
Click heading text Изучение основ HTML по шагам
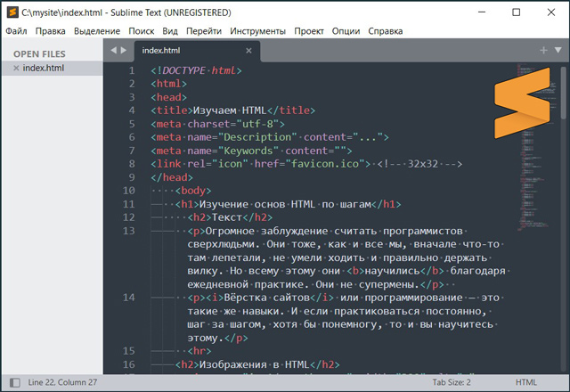pyautogui.click(x=285, y=204)
